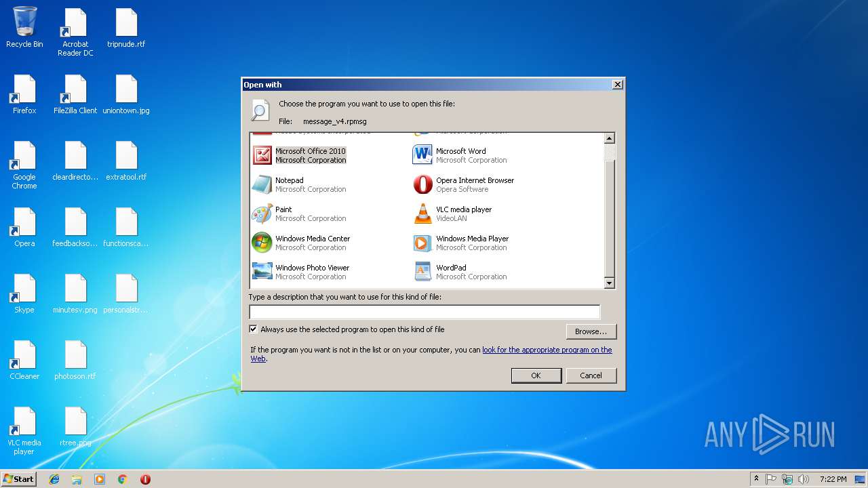Select the cleardirecto... desktop file
The height and width of the screenshot is (488, 868).
pyautogui.click(x=75, y=161)
